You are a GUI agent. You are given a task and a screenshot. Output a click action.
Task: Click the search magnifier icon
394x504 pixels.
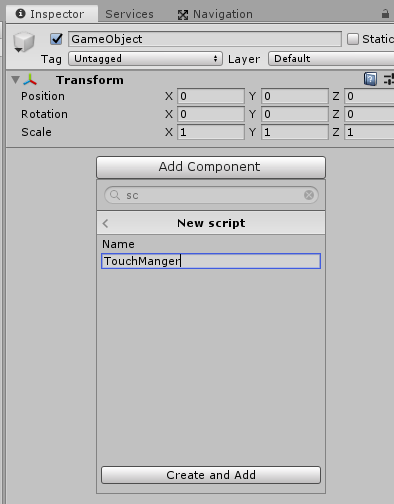(x=115, y=195)
